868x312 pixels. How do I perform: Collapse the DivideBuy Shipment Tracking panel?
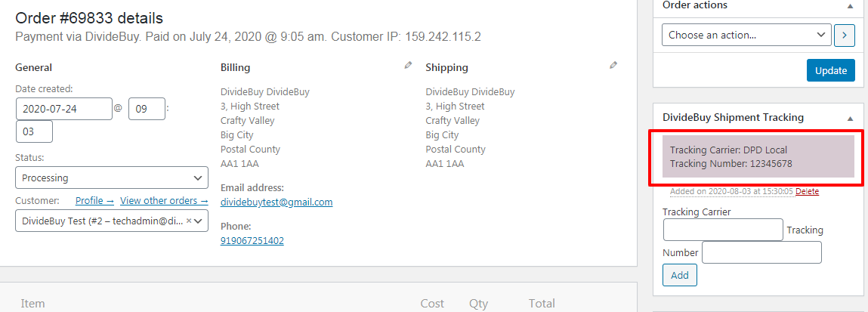click(850, 118)
